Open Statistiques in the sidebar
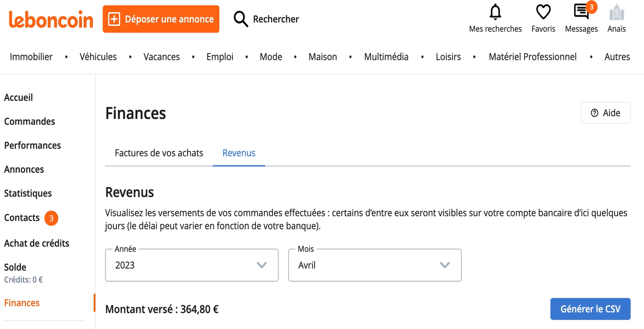Viewport: 644px width, 329px height. coord(28,193)
